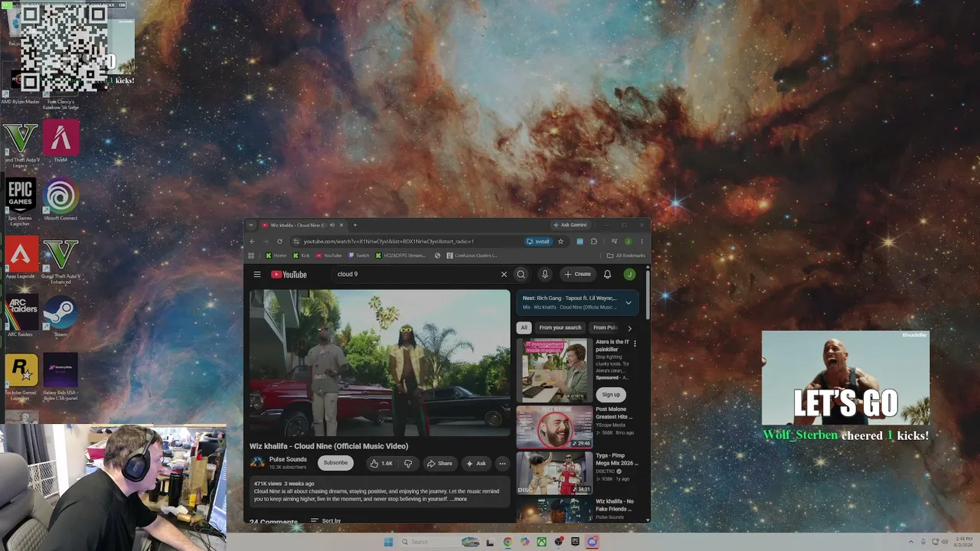980x551 pixels.
Task: Open Chrome tab search dropdown
Action: pos(250,225)
